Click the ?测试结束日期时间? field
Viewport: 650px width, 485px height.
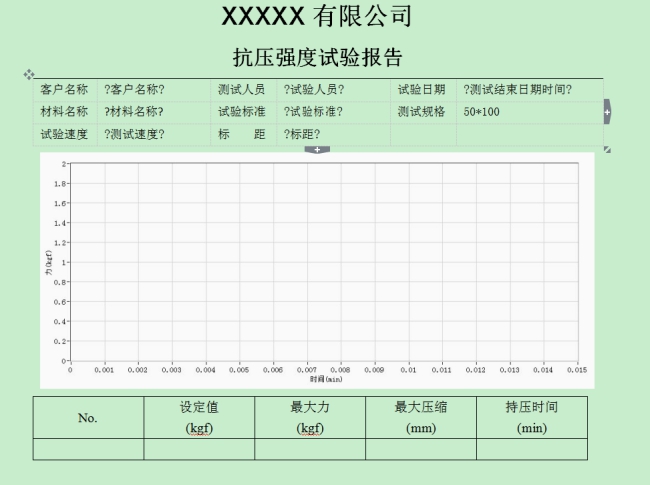518,89
